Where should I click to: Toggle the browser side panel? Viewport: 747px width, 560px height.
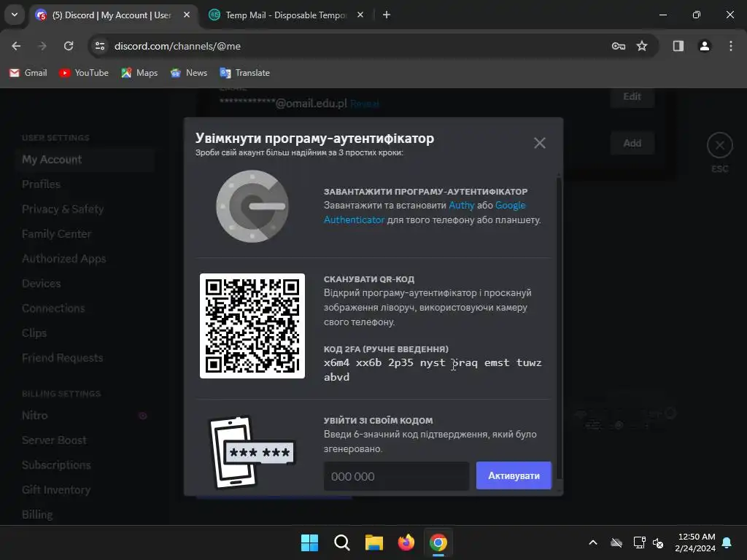coord(678,46)
